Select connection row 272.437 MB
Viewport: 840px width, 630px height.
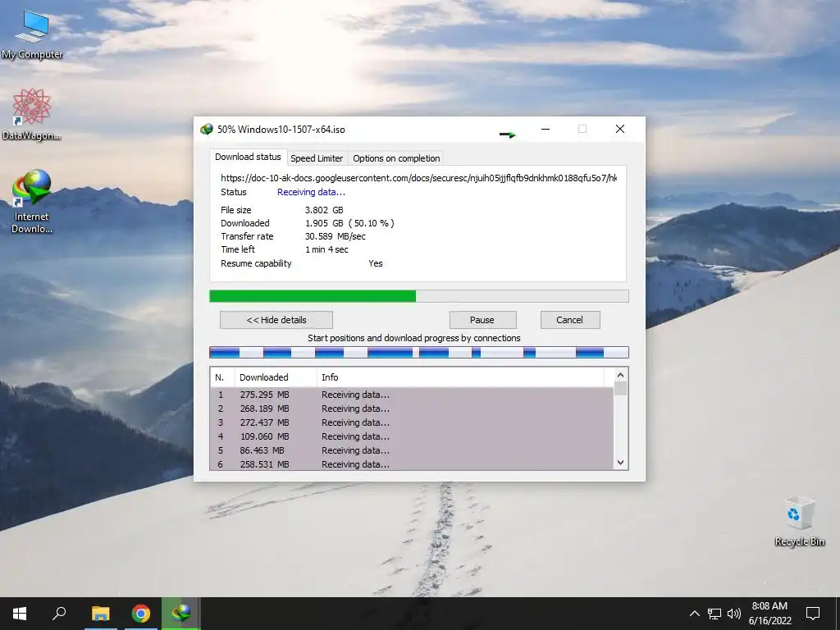412,422
